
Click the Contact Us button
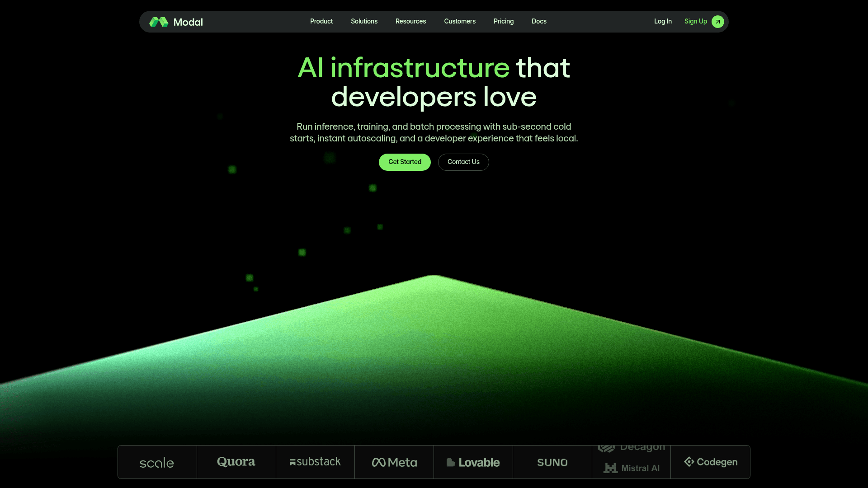click(x=463, y=162)
